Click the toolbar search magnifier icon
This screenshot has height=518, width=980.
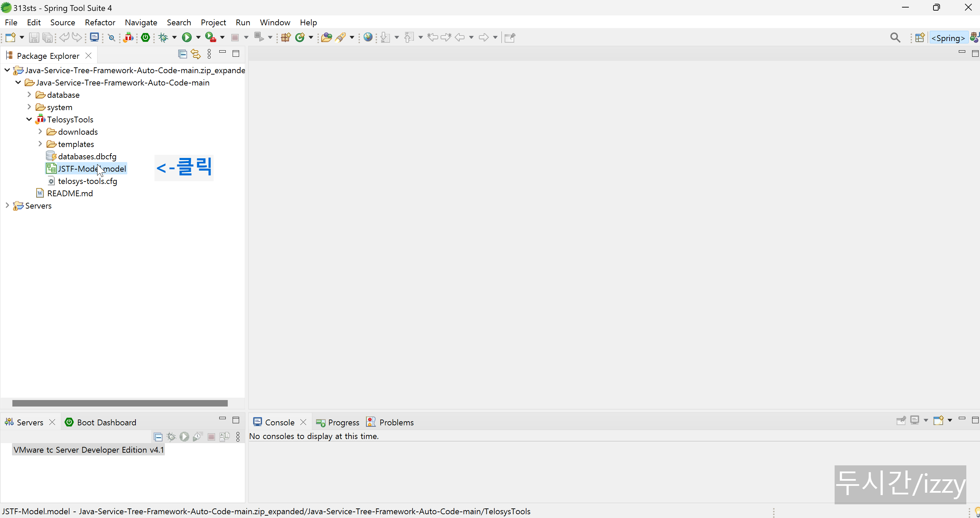[895, 38]
